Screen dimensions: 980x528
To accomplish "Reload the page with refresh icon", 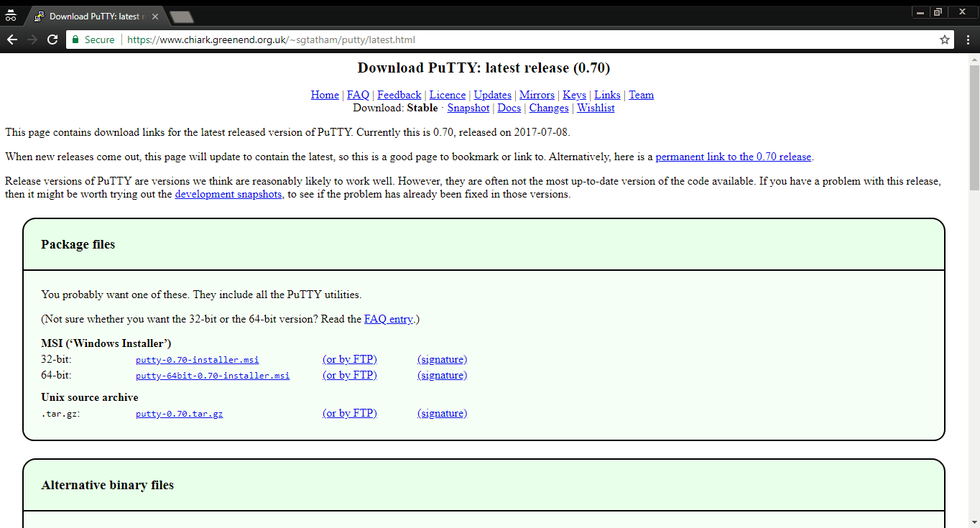I will (x=52, y=40).
